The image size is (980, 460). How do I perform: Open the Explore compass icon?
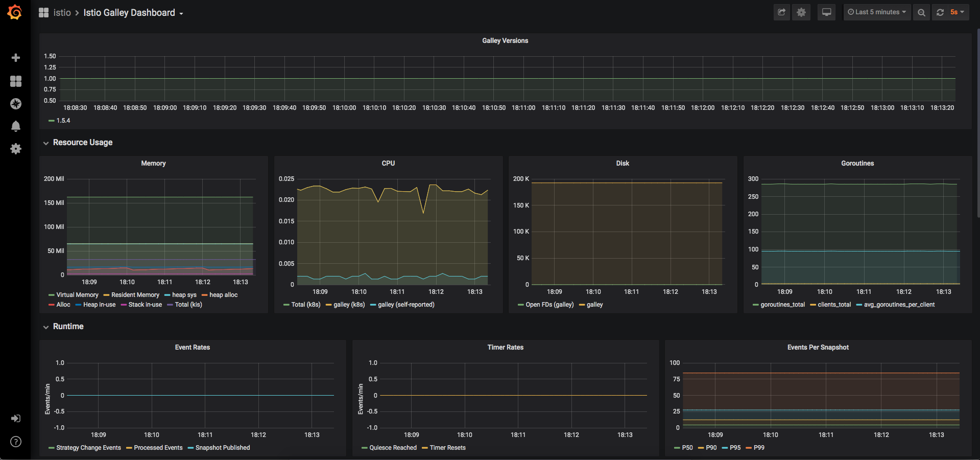(16, 104)
